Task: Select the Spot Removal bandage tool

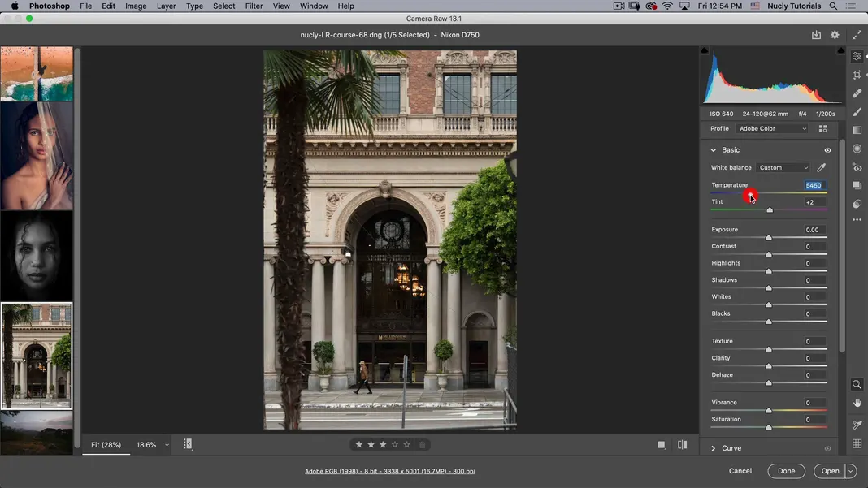Action: tap(857, 93)
